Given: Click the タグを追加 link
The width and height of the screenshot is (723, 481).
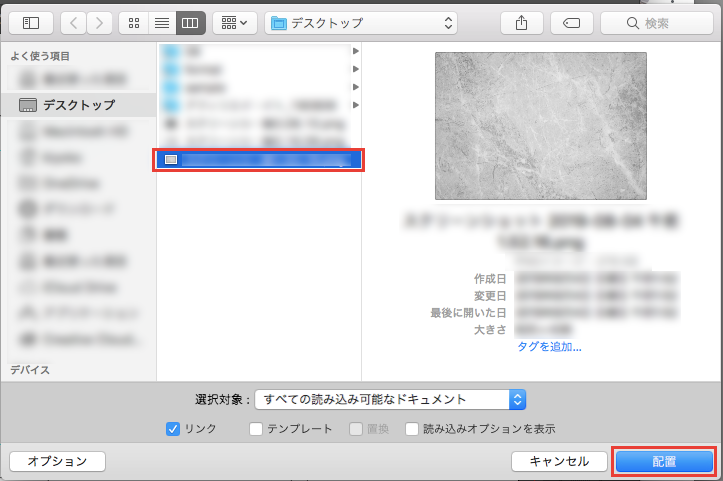Looking at the screenshot, I should click(549, 347).
